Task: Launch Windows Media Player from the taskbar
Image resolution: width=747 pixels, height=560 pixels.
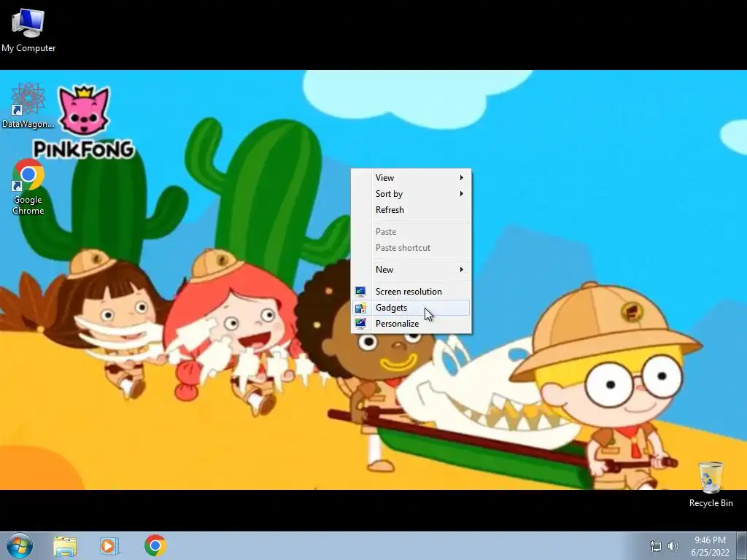Action: click(109, 546)
